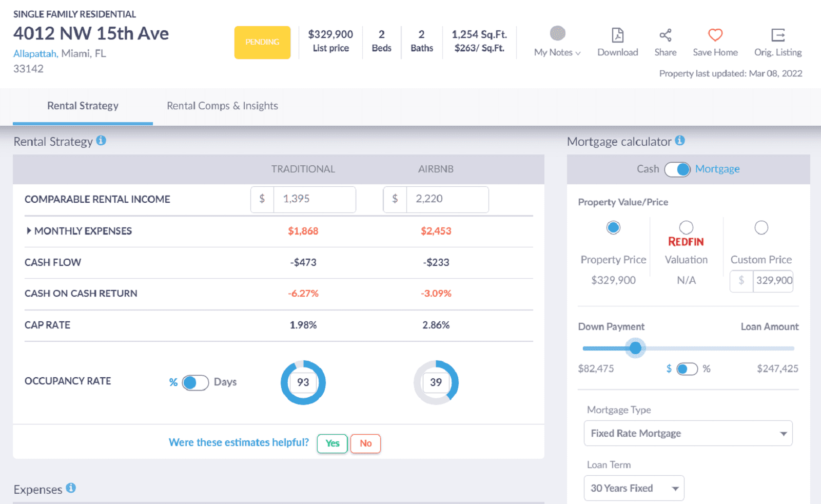Expand the Monthly Expenses row

point(29,230)
